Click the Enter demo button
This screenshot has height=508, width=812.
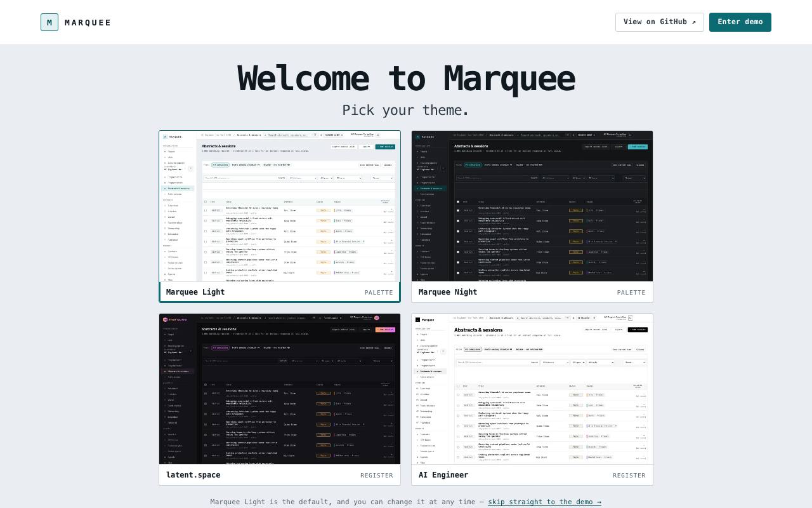[x=740, y=22]
